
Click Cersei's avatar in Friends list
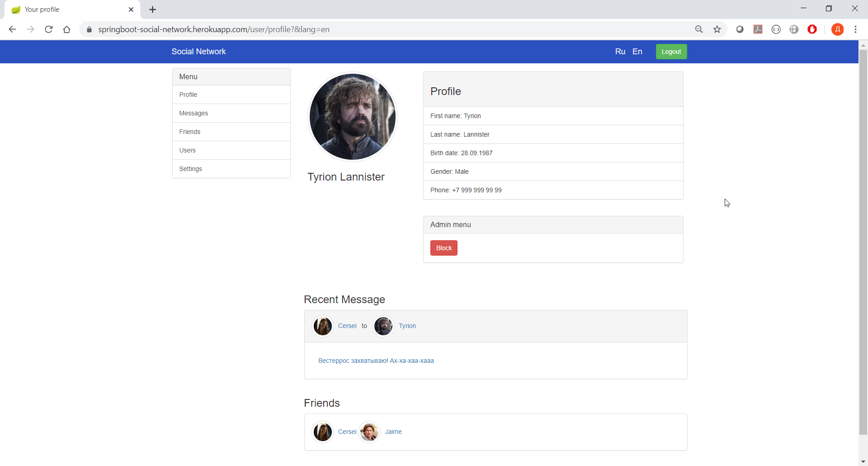[323, 432]
